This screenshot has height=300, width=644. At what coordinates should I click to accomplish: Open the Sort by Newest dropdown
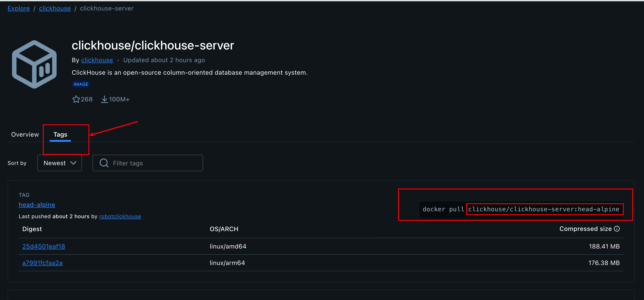pyautogui.click(x=59, y=163)
